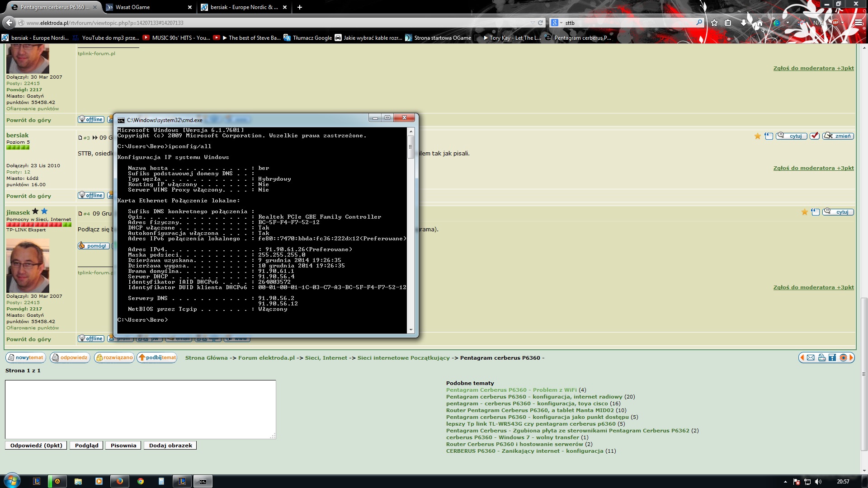
Task: Click the gold star on jimasek's post #4
Action: [805, 212]
